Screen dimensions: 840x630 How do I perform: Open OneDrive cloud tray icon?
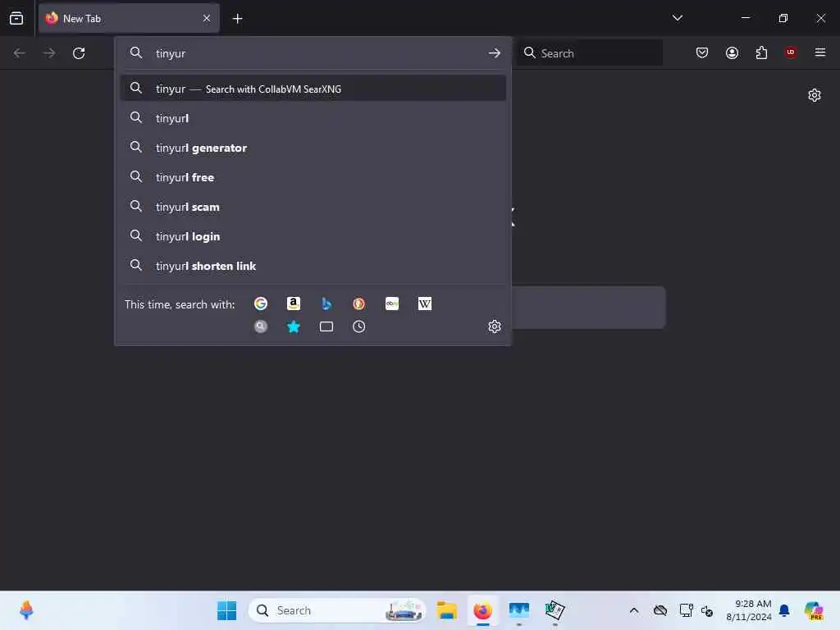tap(660, 610)
